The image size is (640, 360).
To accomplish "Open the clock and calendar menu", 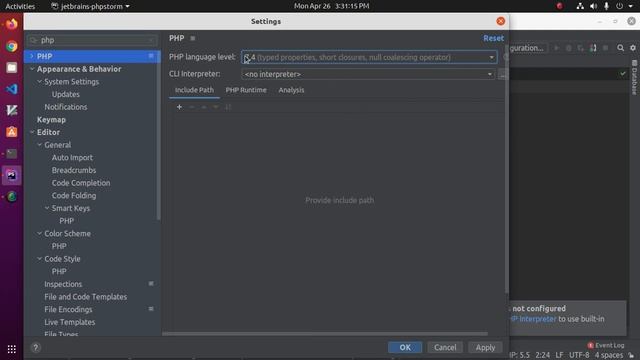I will point(331,6).
